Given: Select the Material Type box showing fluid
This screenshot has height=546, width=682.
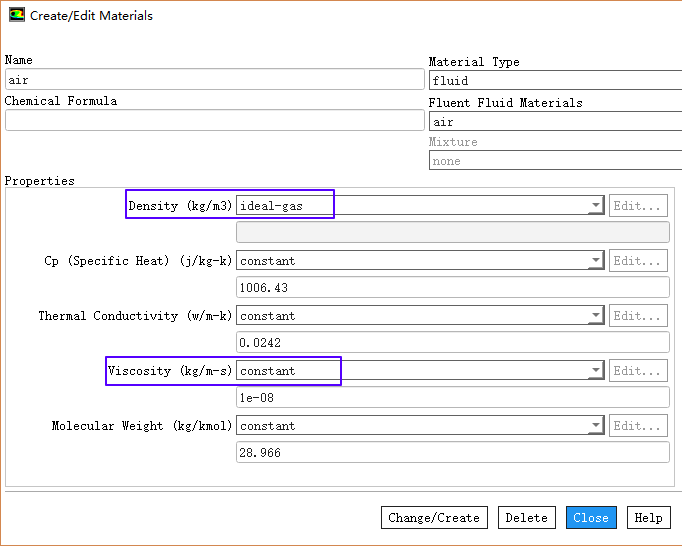Looking at the screenshot, I should 555,81.
